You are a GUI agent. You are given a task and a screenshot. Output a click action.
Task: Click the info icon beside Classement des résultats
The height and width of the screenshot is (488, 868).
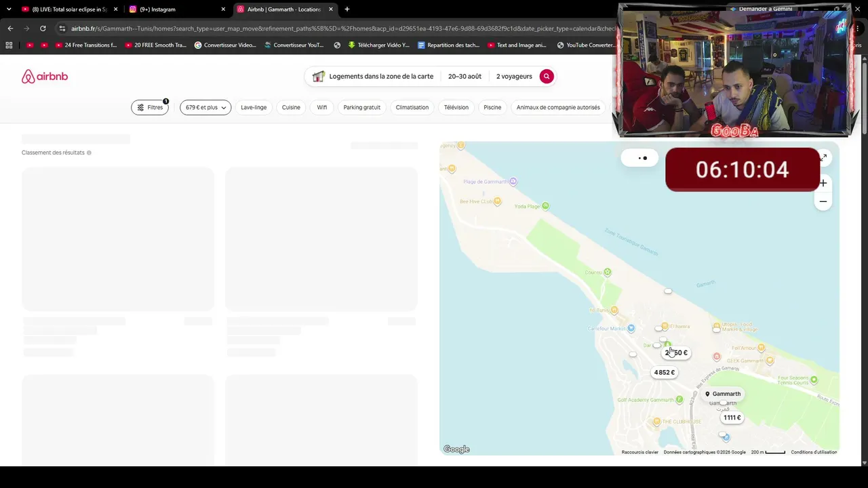coord(89,152)
